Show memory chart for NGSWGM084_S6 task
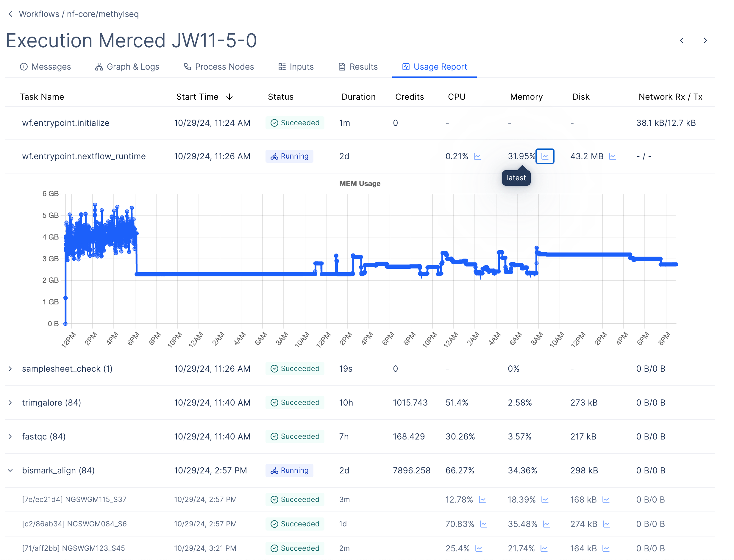The width and height of the screenshot is (734, 560). click(x=546, y=524)
